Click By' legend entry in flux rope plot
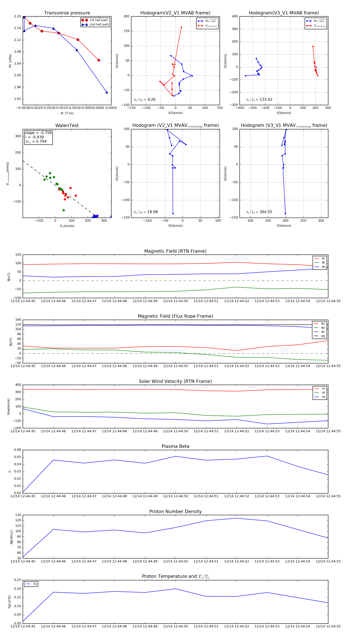 point(320,328)
